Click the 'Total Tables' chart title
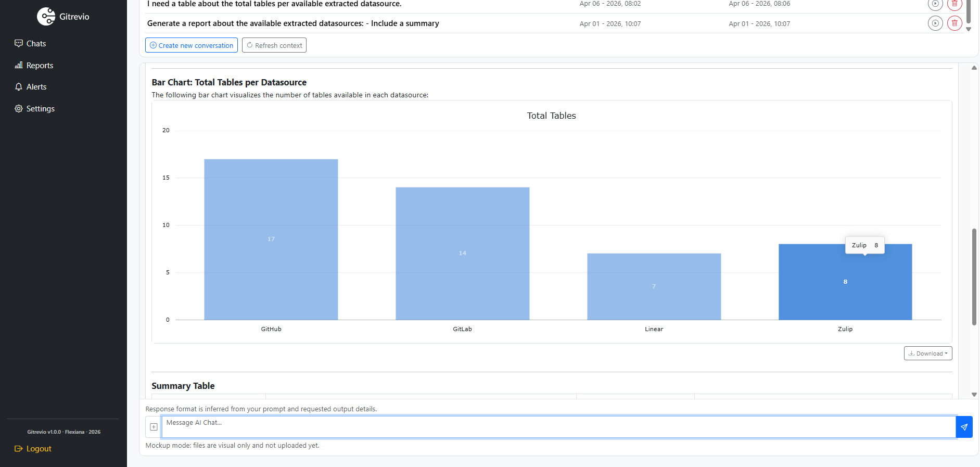The width and height of the screenshot is (980, 467). [x=552, y=116]
